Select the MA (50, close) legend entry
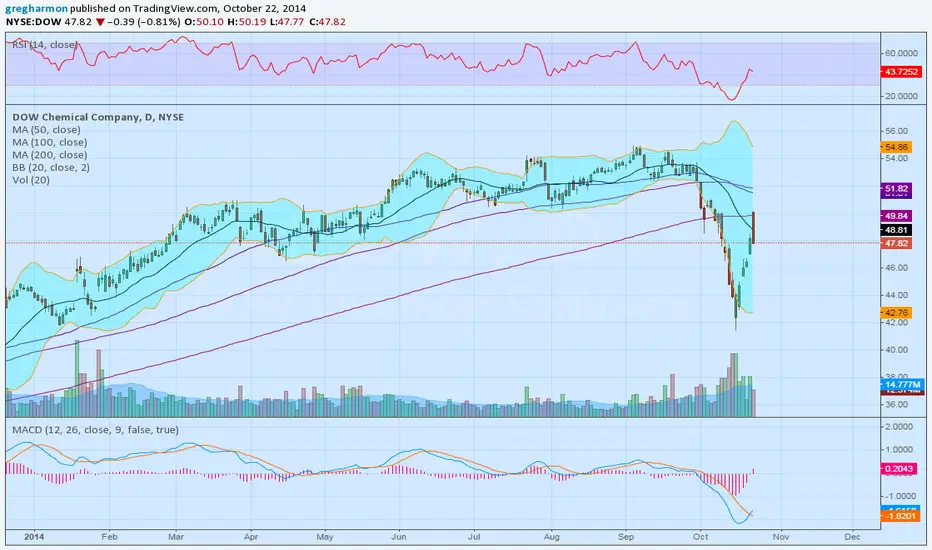932x550 pixels. pyautogui.click(x=46, y=130)
